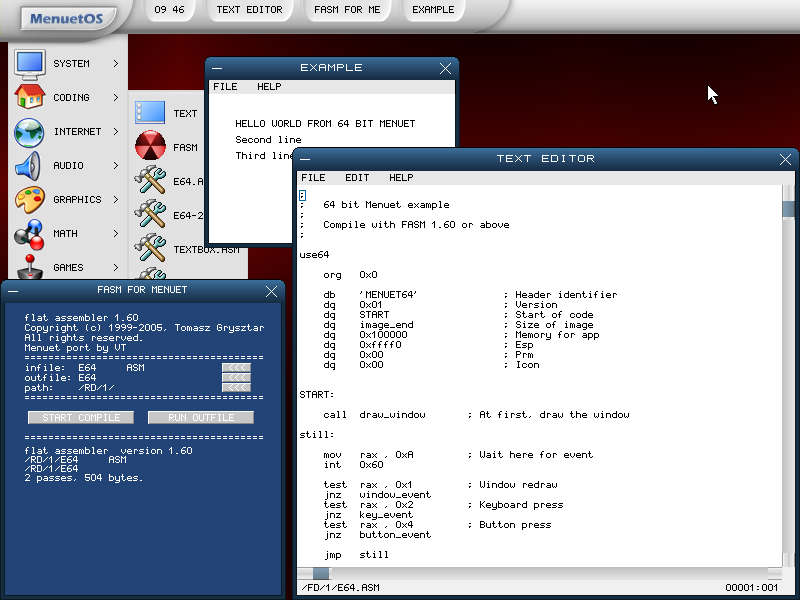Image resolution: width=800 pixels, height=600 pixels.
Task: Expand the SYSTEM submenu arrow
Action: 116,63
